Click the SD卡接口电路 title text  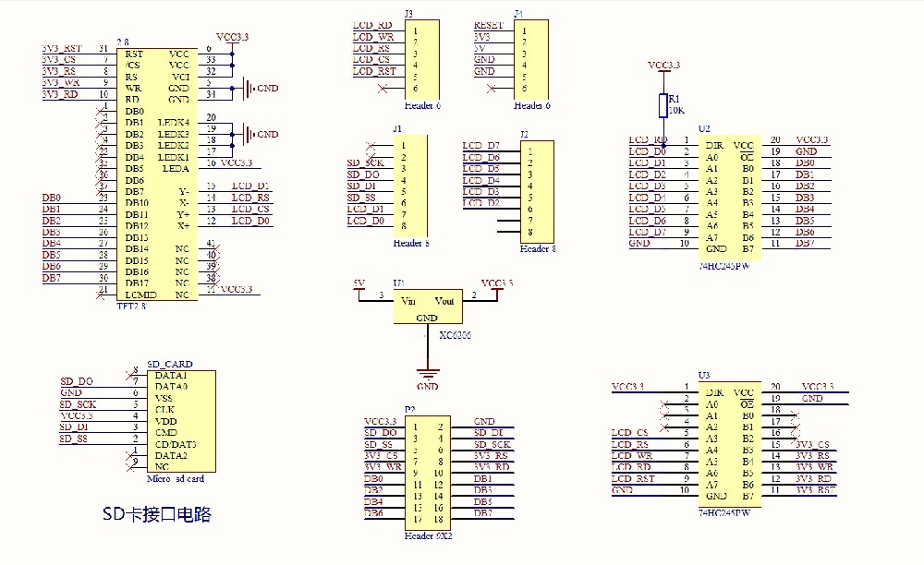(x=155, y=514)
